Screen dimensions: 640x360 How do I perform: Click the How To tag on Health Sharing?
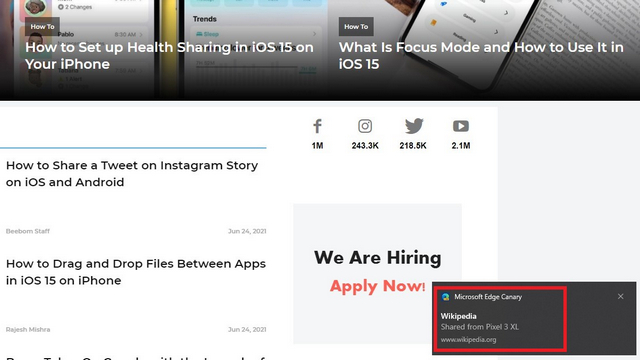click(x=42, y=27)
